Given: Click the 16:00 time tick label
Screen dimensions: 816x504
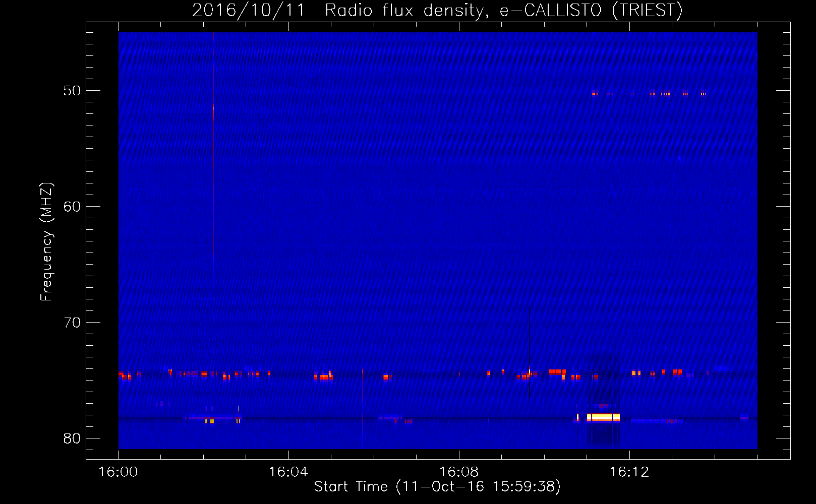Looking at the screenshot, I should point(118,472).
